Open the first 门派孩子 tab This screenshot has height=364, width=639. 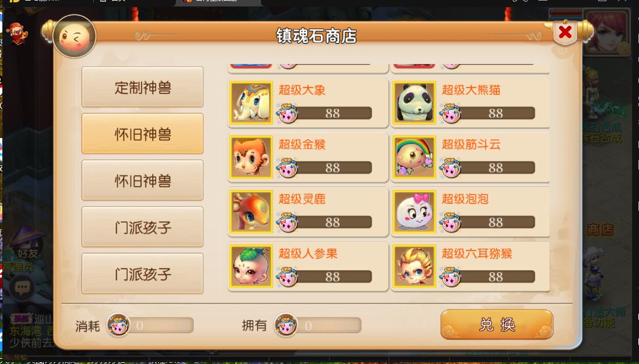(x=142, y=227)
